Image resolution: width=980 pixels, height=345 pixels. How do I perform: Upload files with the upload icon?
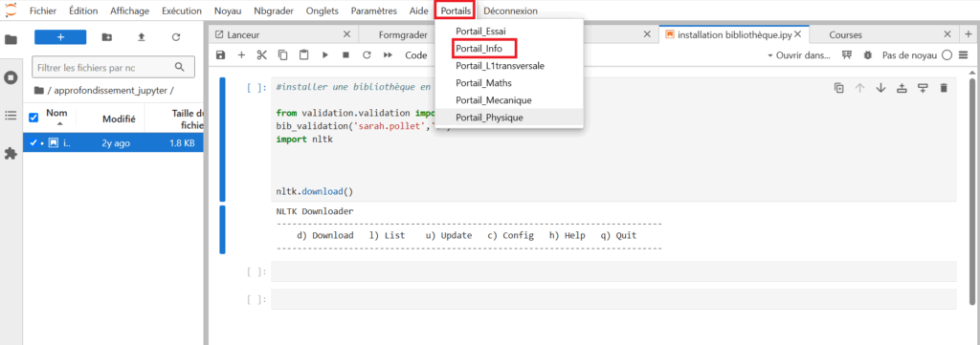[142, 37]
